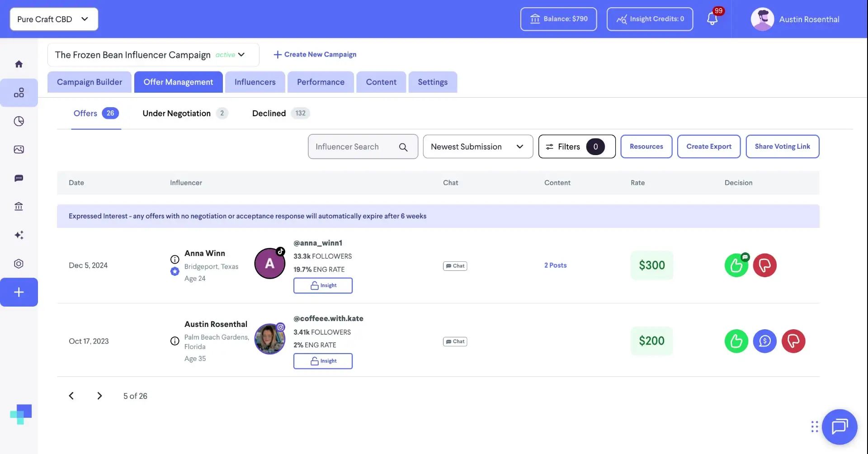Open sidebar settings hexagon icon
The width and height of the screenshot is (868, 454).
point(19,264)
